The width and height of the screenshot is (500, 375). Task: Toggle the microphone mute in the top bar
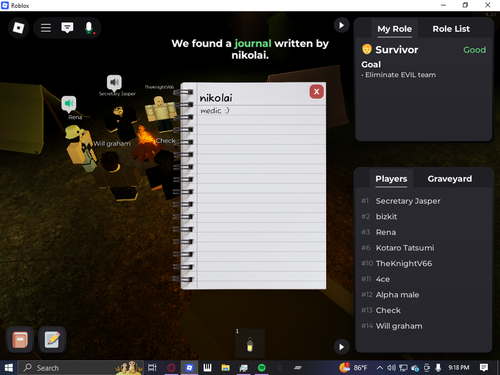coord(89,28)
